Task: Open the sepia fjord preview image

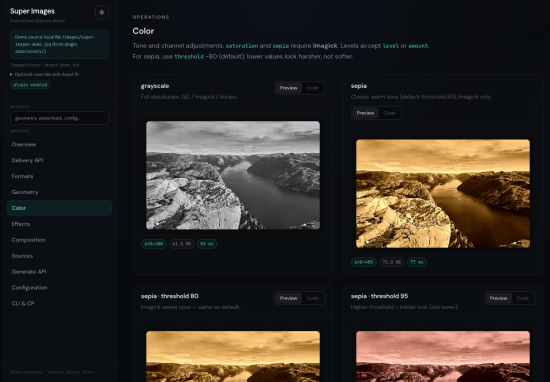Action: [x=443, y=194]
